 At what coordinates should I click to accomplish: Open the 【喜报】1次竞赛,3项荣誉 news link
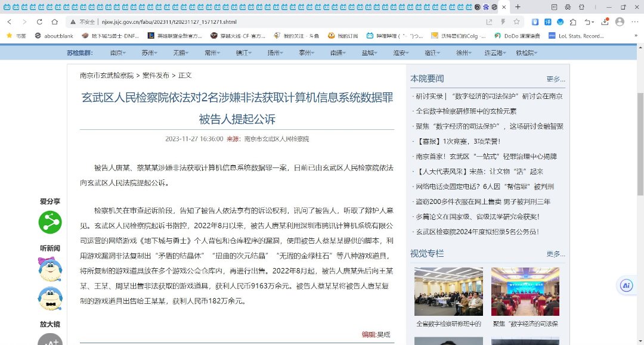point(458,141)
